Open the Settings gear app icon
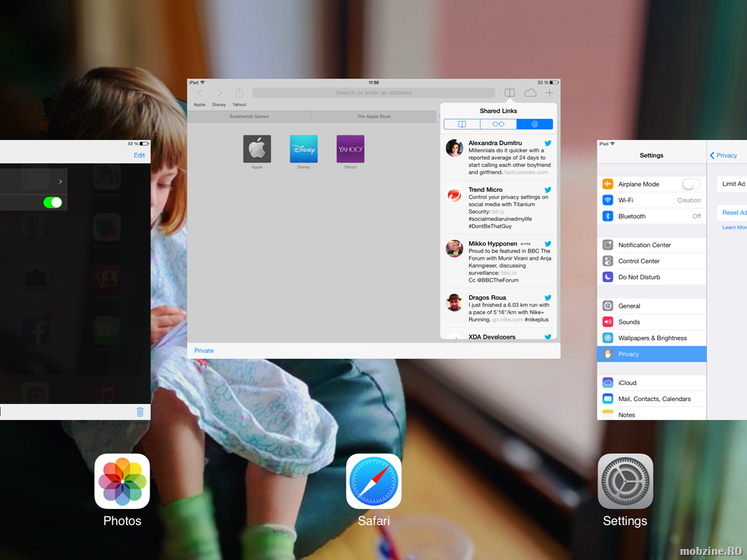The height and width of the screenshot is (560, 747). point(625,481)
